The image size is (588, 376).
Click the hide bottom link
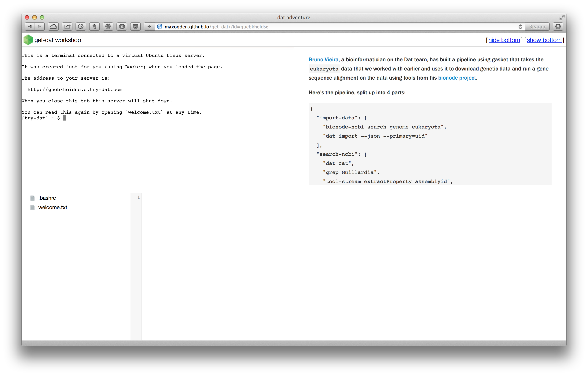tap(504, 40)
